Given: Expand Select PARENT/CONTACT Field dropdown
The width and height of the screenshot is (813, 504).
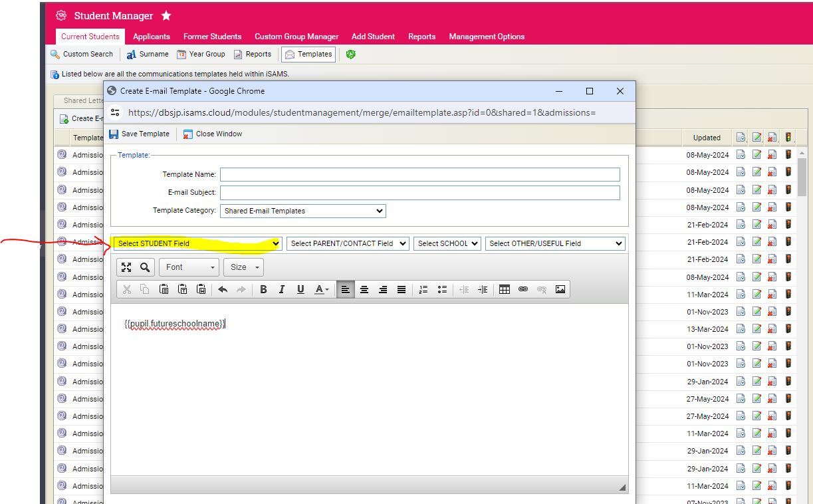Looking at the screenshot, I should click(348, 243).
